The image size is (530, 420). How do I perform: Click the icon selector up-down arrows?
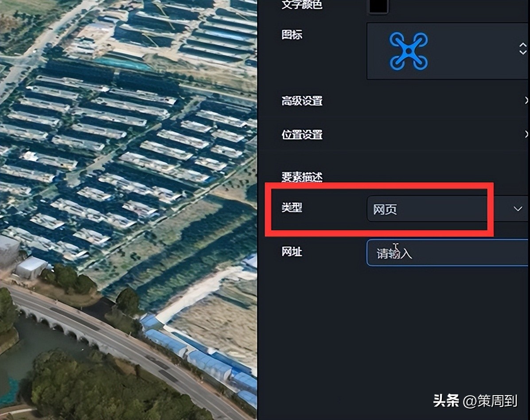522,49
